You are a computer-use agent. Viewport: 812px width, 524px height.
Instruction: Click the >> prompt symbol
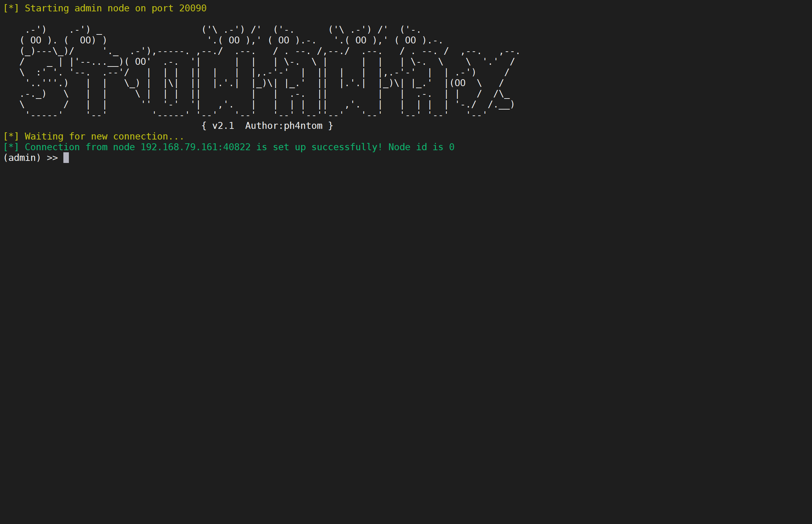(52, 158)
